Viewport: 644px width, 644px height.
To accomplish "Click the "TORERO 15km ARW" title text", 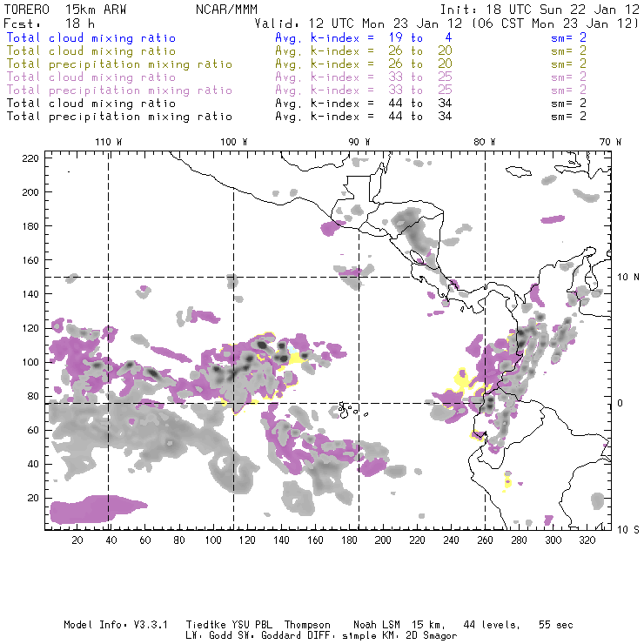I will [65, 10].
